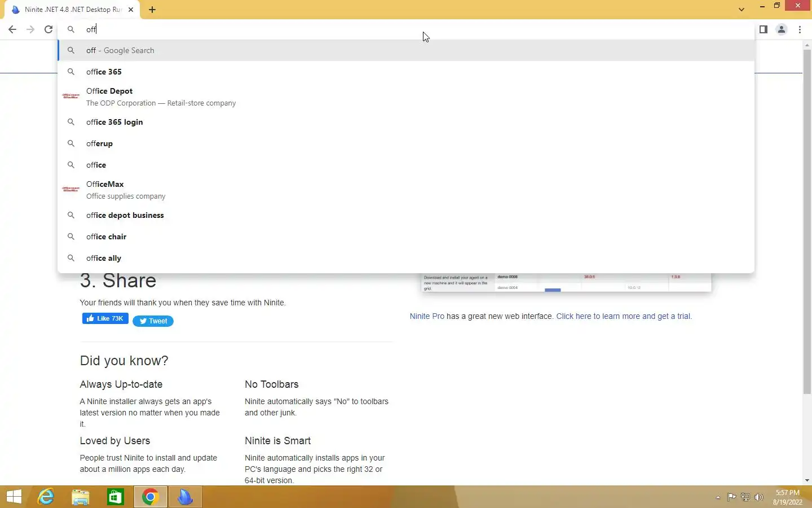This screenshot has height=508, width=812.
Task: Click the 'No Toolbars' heading
Action: (x=272, y=384)
